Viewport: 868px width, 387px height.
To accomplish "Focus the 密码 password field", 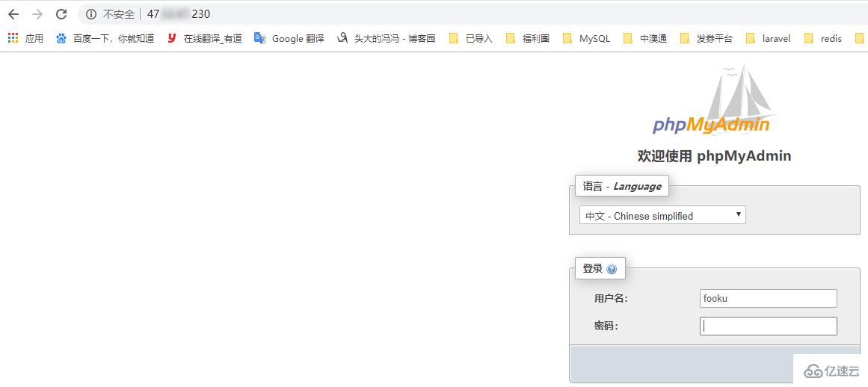I will pos(769,326).
